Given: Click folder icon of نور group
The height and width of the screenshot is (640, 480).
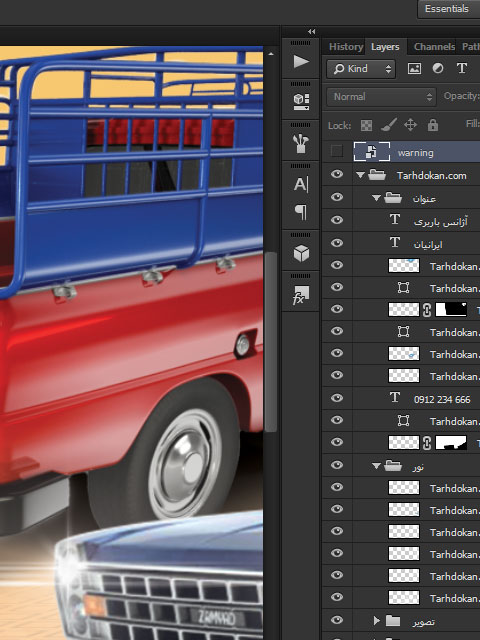Looking at the screenshot, I should click(393, 465).
